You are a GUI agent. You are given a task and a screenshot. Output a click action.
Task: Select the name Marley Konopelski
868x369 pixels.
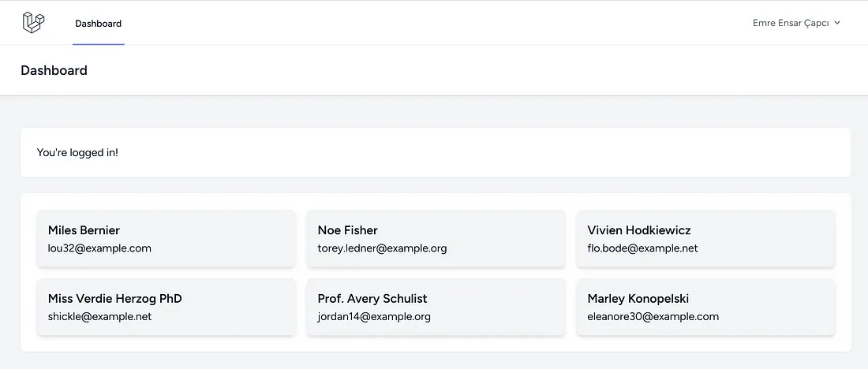[x=638, y=299]
